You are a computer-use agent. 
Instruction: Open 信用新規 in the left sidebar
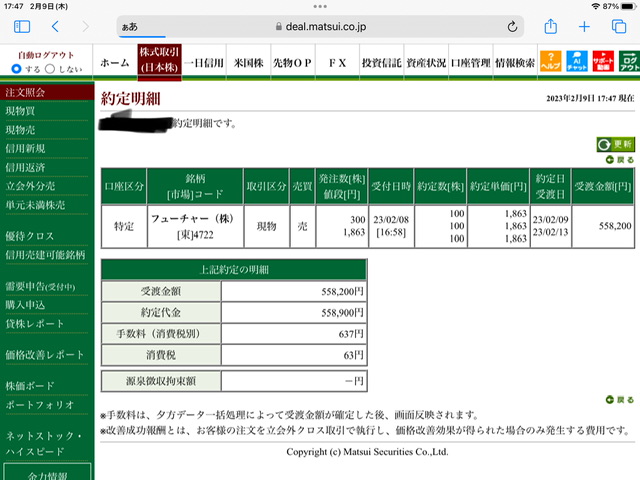[25, 149]
